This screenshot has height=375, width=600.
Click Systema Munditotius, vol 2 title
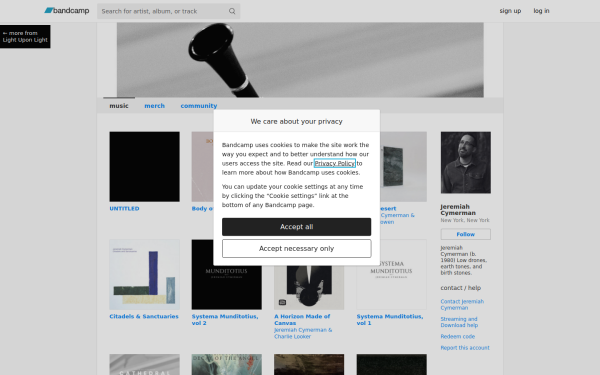click(x=225, y=320)
